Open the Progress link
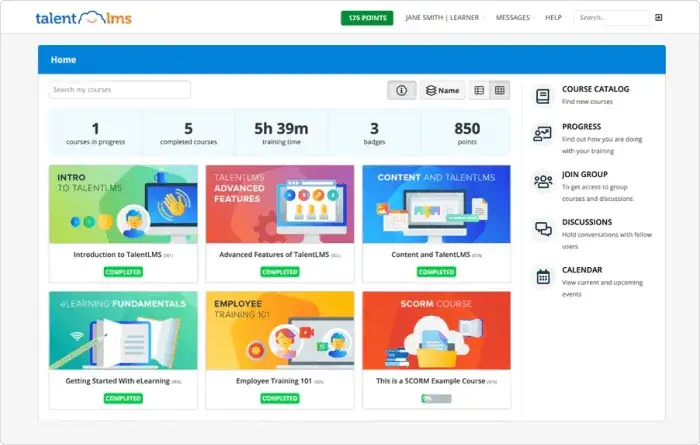This screenshot has width=700, height=445. pos(581,127)
